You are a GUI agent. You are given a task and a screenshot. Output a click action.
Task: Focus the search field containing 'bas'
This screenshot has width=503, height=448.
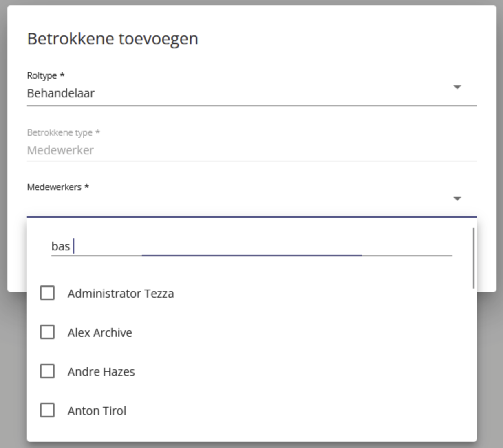pos(251,246)
